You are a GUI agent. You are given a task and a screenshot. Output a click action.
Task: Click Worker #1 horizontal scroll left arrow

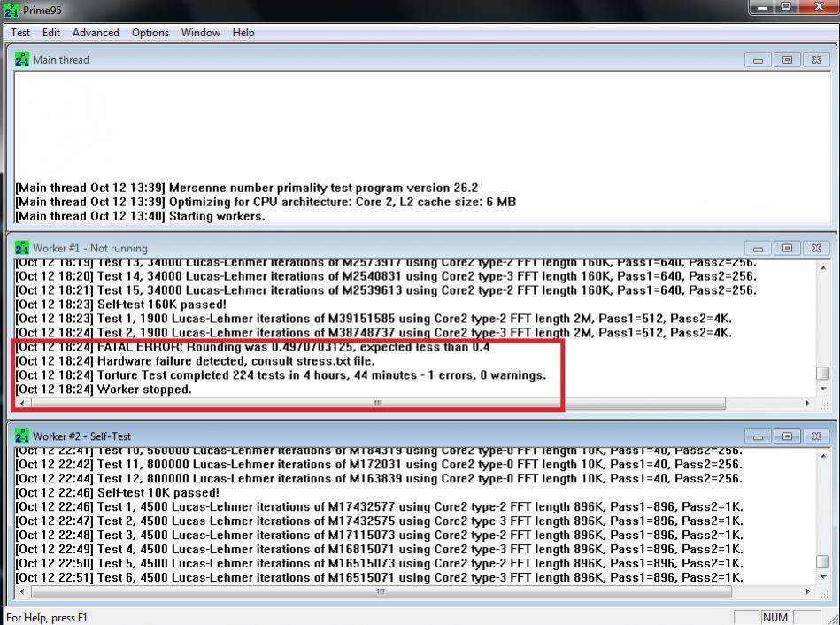coord(21,403)
